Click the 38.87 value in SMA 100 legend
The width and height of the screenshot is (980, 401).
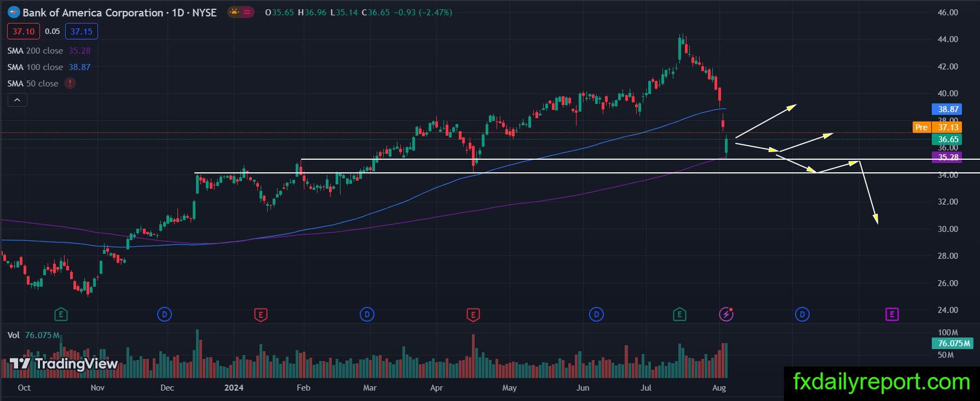coord(79,67)
